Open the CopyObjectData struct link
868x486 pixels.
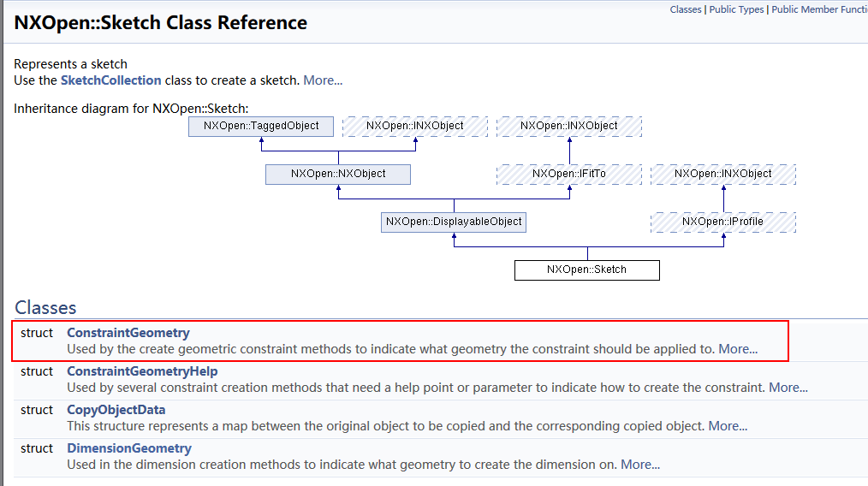click(x=116, y=410)
